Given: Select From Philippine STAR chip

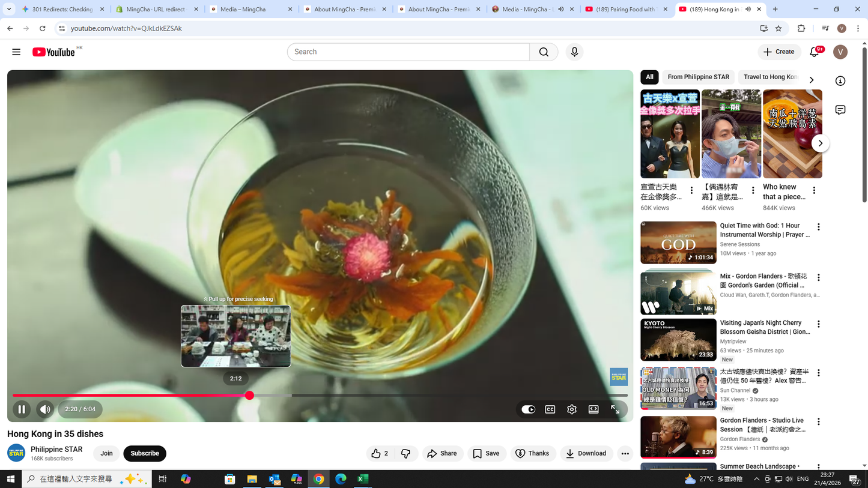Looking at the screenshot, I should pos(698,77).
